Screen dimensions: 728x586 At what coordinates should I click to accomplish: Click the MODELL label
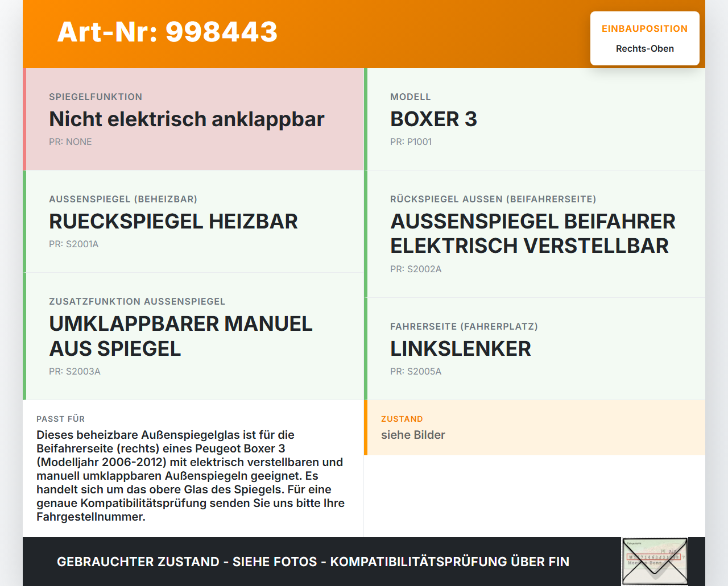(410, 97)
